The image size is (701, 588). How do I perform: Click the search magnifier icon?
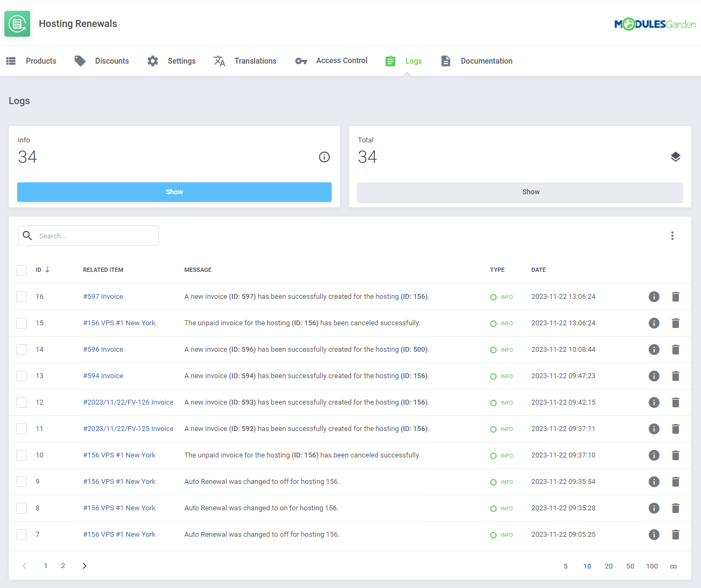(x=28, y=236)
